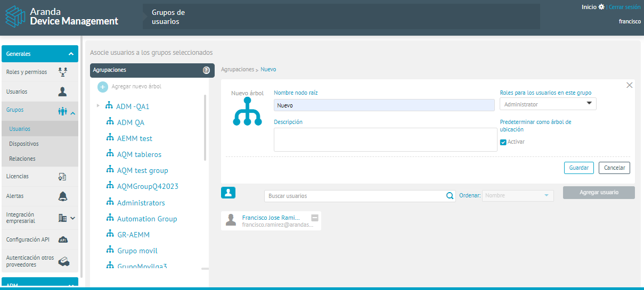
Task: Expand the Integración empresarial submenu
Action: point(73,218)
